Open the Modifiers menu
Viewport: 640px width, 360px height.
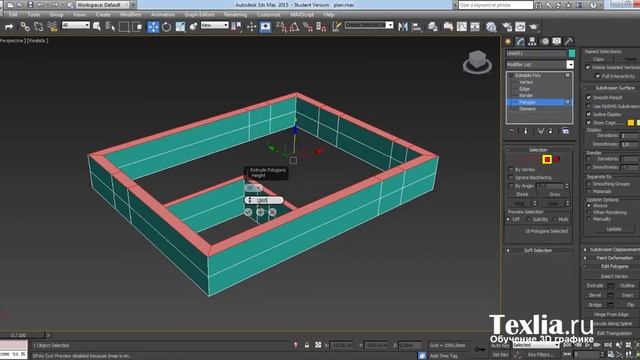131,15
